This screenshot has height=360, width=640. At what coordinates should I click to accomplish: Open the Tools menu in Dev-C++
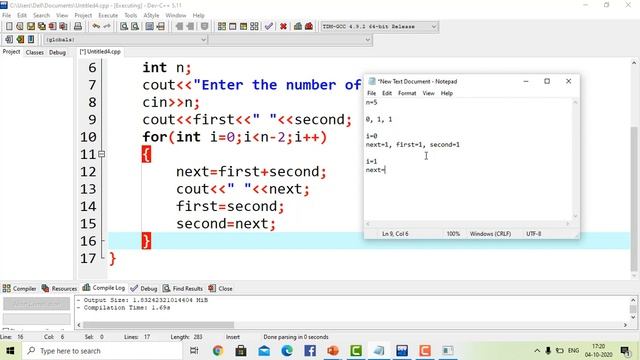[131, 15]
